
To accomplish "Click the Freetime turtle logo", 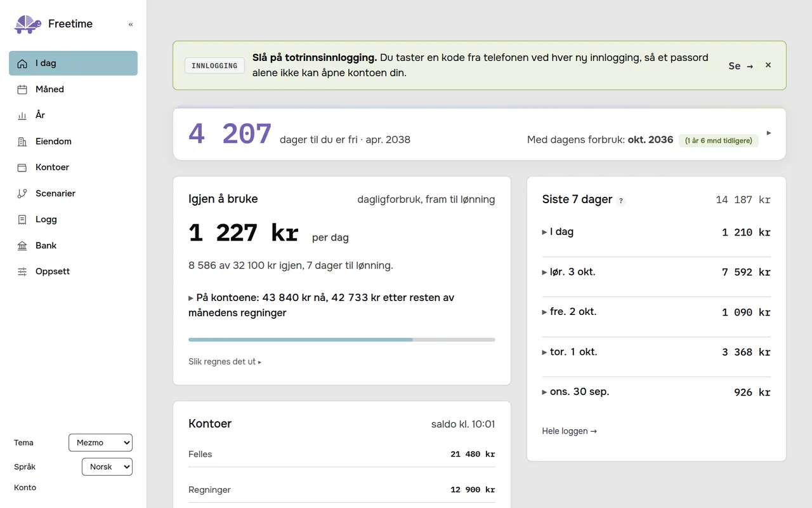I will tap(28, 24).
